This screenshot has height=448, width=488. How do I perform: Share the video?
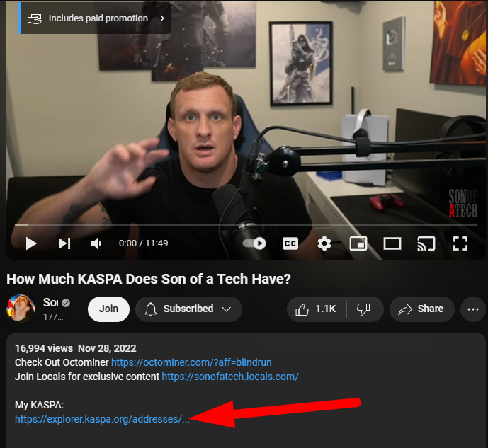click(421, 309)
